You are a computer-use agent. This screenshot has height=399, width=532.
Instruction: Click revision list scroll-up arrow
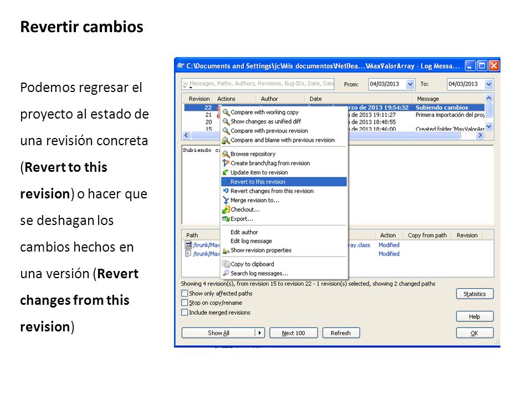coord(489,98)
